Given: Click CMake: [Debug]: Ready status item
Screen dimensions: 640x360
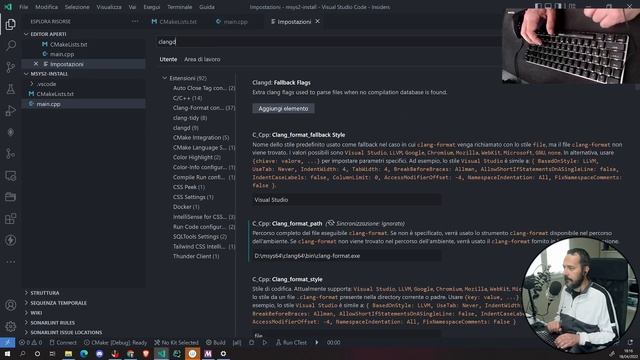Looking at the screenshot, I should [116, 342].
